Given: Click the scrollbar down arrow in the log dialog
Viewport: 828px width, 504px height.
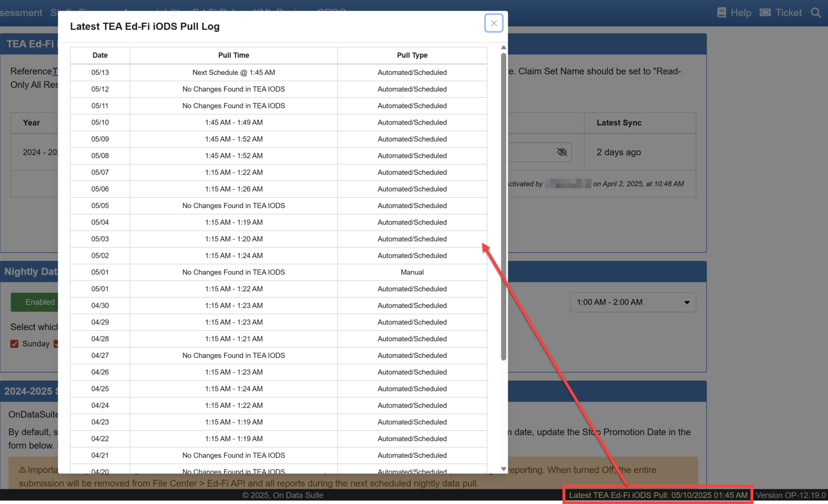Looking at the screenshot, I should (x=503, y=468).
